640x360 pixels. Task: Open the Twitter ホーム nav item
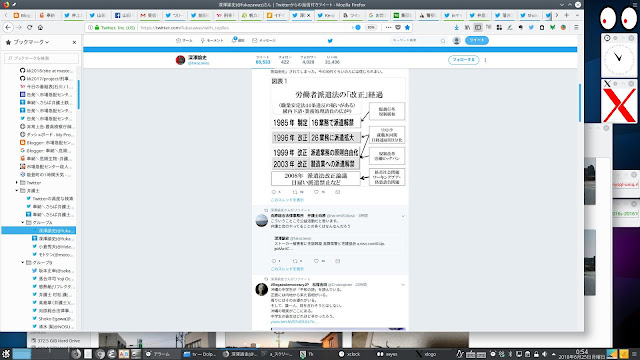tap(184, 40)
